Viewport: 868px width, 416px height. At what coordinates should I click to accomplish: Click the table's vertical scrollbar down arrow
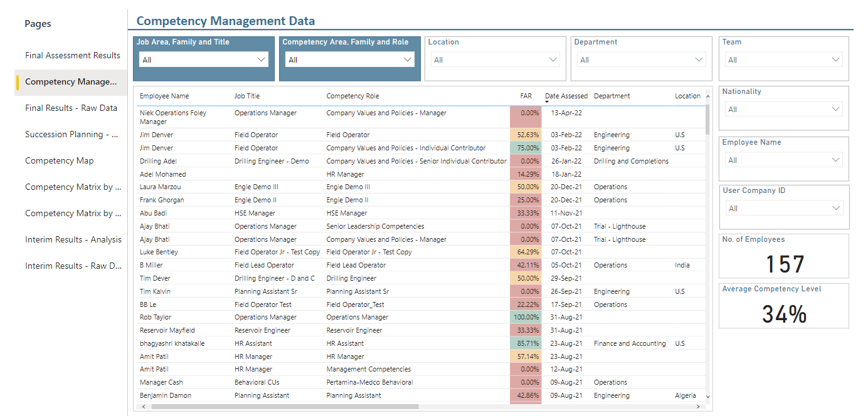(x=708, y=397)
